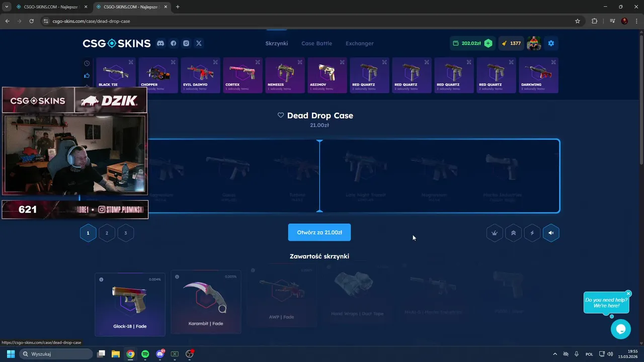This screenshot has height=362, width=644.
Task: Open the settings gear in site header
Action: tap(551, 43)
